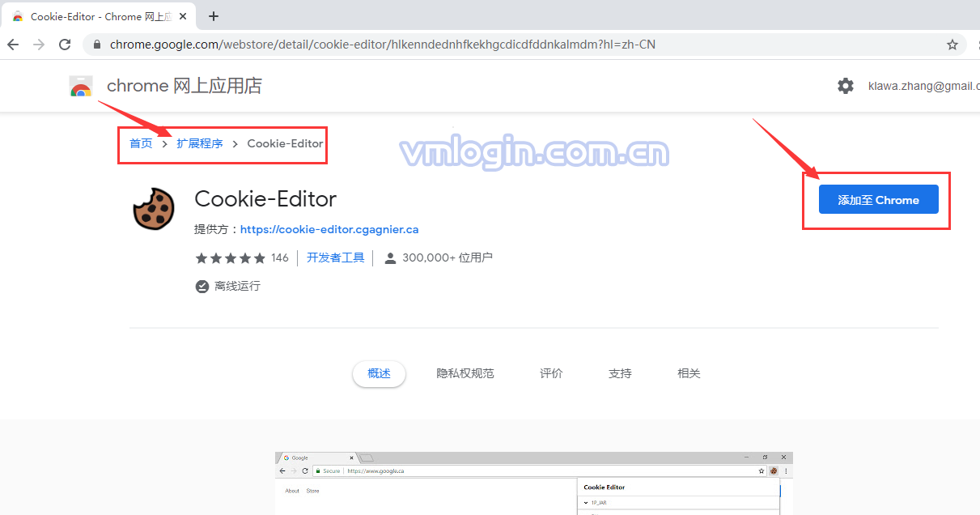Open the 相关 tab
Screen dimensions: 980x515
689,373
